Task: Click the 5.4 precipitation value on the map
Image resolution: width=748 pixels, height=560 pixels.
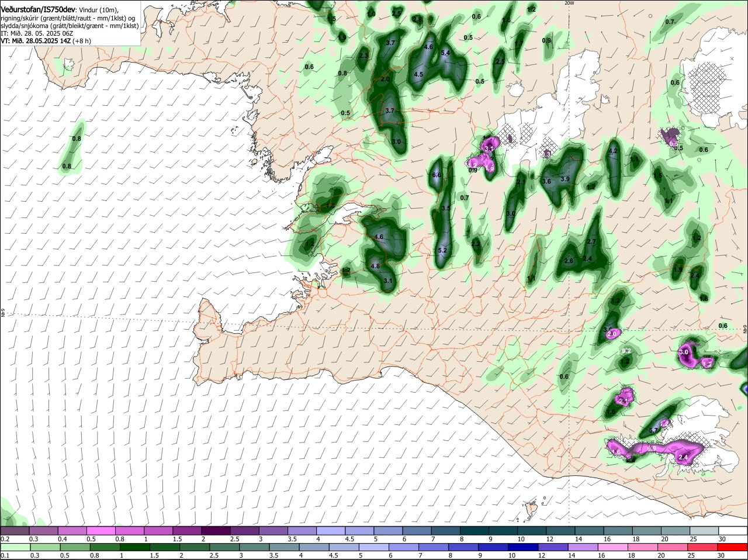Action: [445, 53]
